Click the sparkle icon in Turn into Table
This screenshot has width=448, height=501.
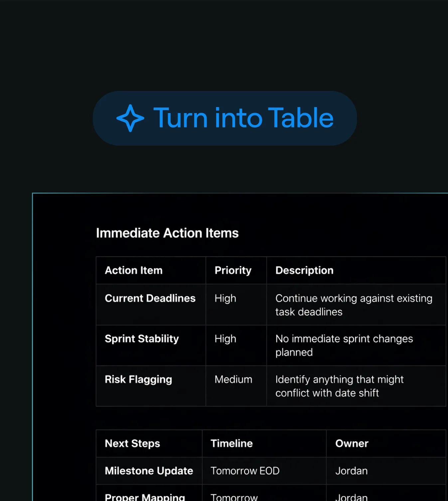pos(130,118)
